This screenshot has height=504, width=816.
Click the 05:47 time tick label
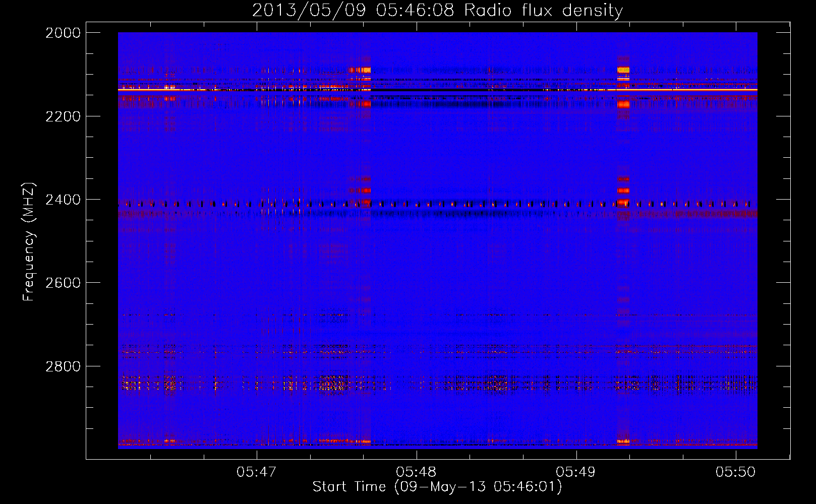point(257,472)
